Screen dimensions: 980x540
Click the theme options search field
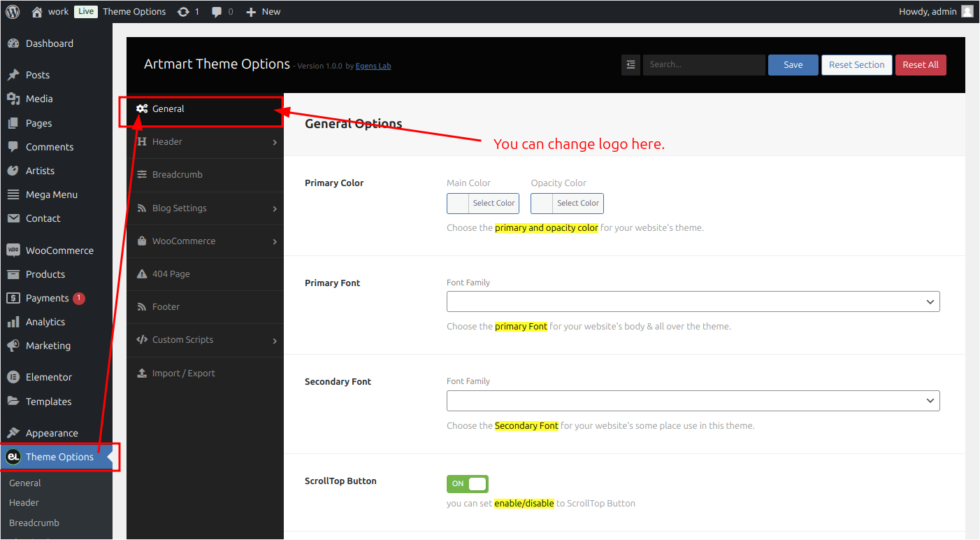click(x=704, y=64)
